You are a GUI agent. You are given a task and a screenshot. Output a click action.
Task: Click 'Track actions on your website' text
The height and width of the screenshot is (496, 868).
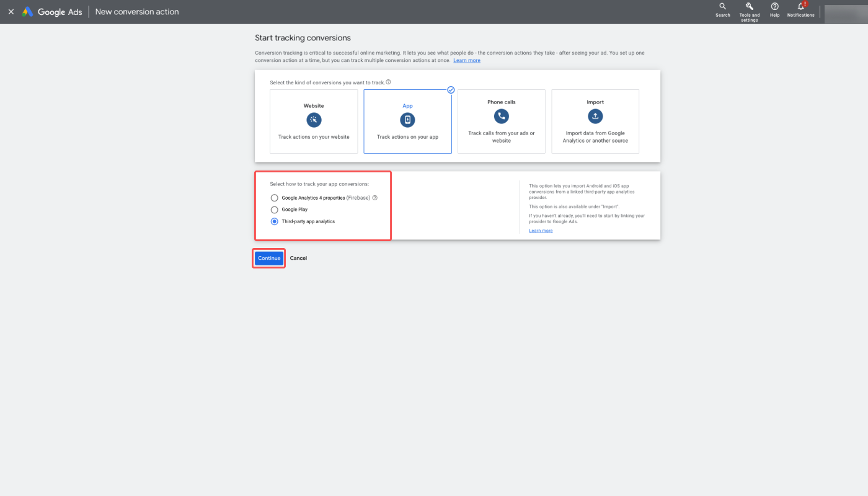(x=314, y=137)
